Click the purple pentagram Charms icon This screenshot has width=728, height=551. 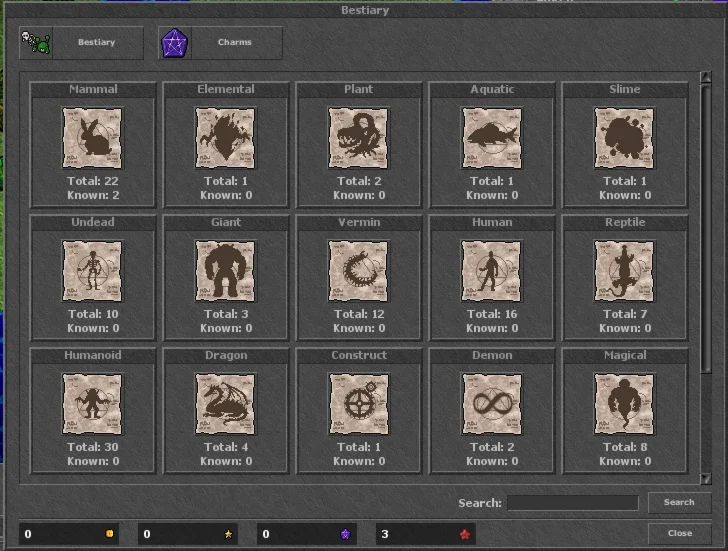coord(175,43)
